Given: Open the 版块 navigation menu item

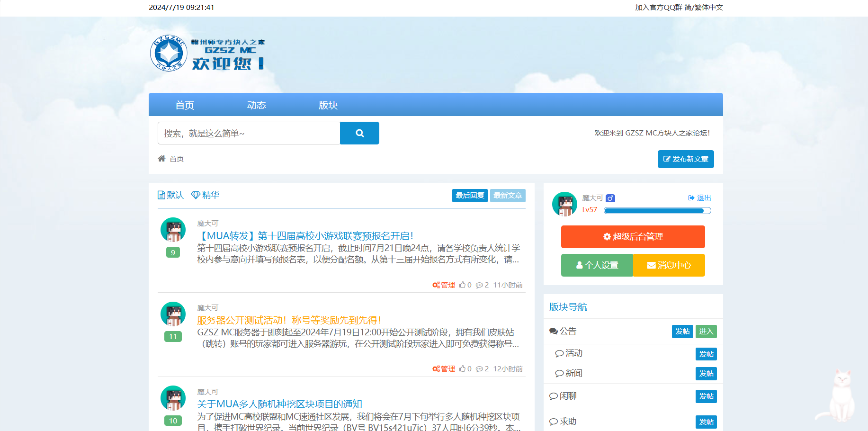Looking at the screenshot, I should tap(328, 105).
